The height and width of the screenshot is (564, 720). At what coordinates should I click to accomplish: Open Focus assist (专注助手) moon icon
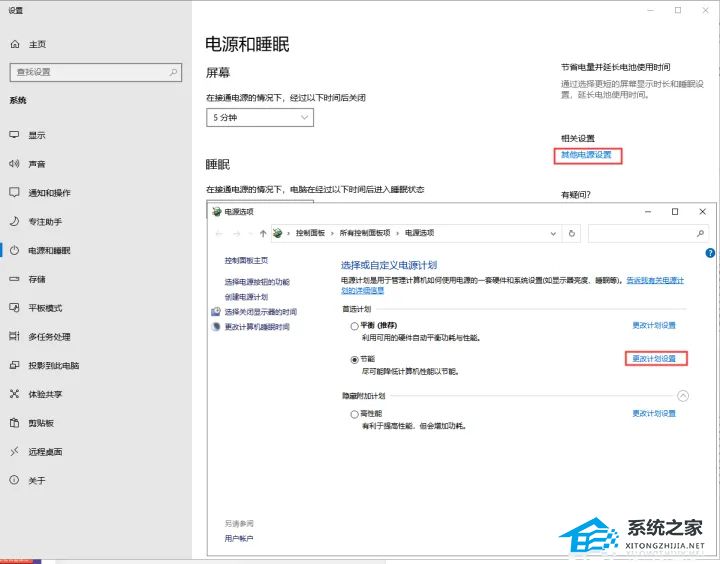(x=15, y=221)
